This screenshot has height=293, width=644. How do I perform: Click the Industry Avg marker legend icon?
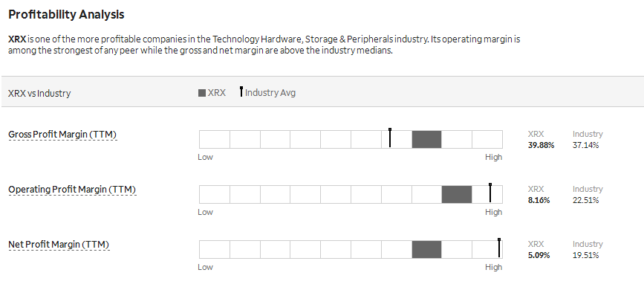[x=241, y=91]
